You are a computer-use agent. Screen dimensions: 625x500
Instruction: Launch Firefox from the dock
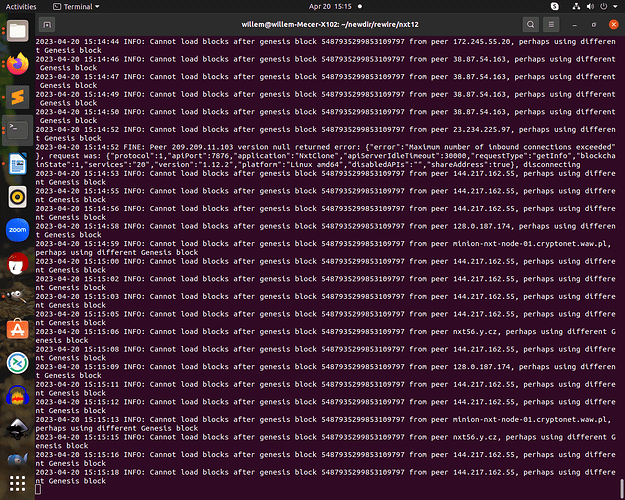[x=18, y=64]
